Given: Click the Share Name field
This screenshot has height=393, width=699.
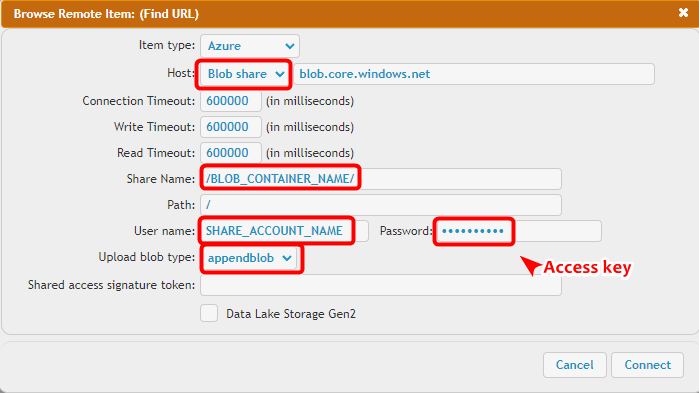Looking at the screenshot, I should 381,179.
